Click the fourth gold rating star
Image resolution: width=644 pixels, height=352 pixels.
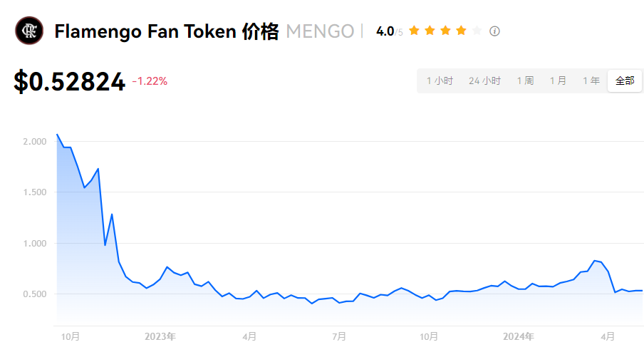pos(461,31)
